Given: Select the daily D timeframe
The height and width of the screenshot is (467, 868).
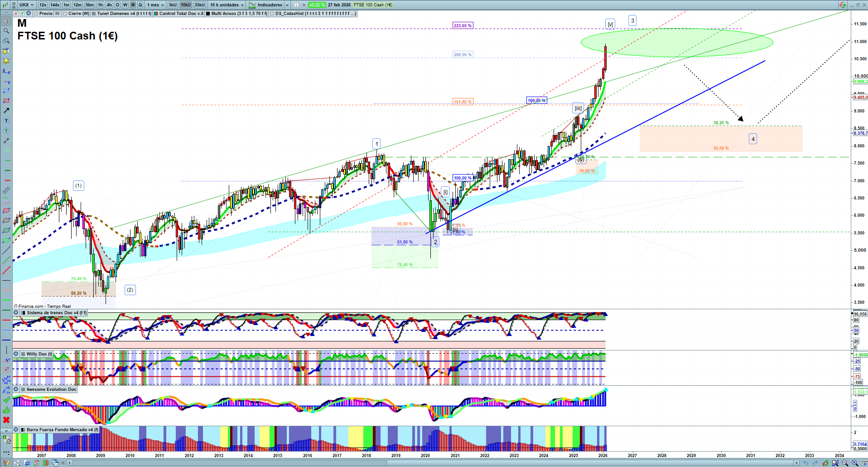Looking at the screenshot, I should click(x=117, y=5).
